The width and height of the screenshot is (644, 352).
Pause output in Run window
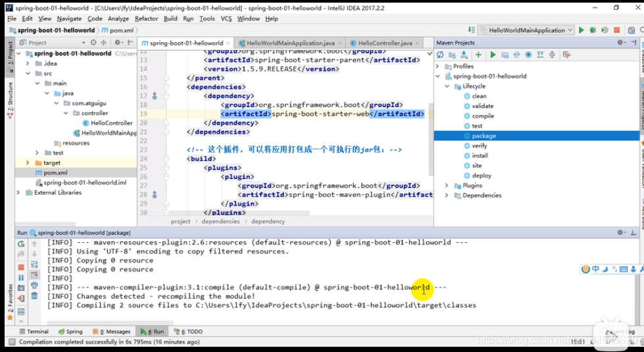click(x=21, y=278)
